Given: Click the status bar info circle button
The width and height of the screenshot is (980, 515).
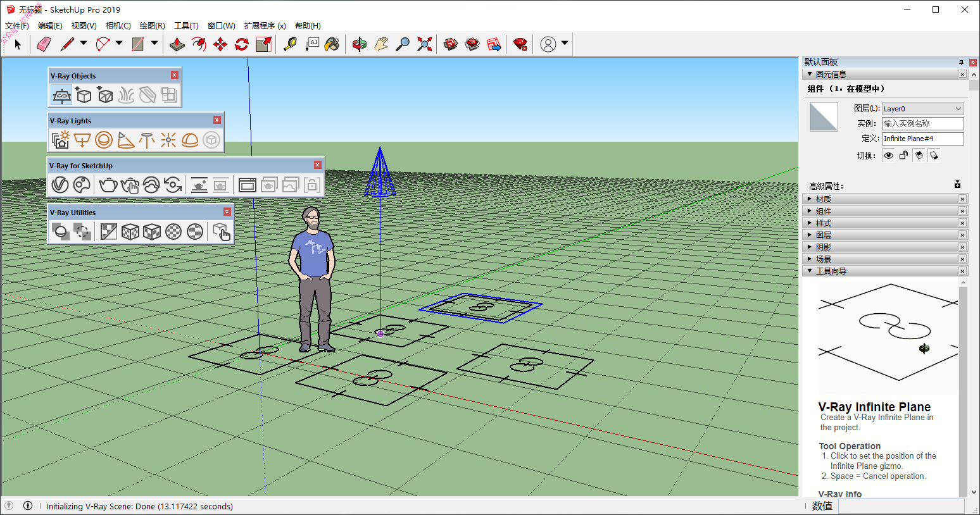Looking at the screenshot, I should [x=28, y=506].
